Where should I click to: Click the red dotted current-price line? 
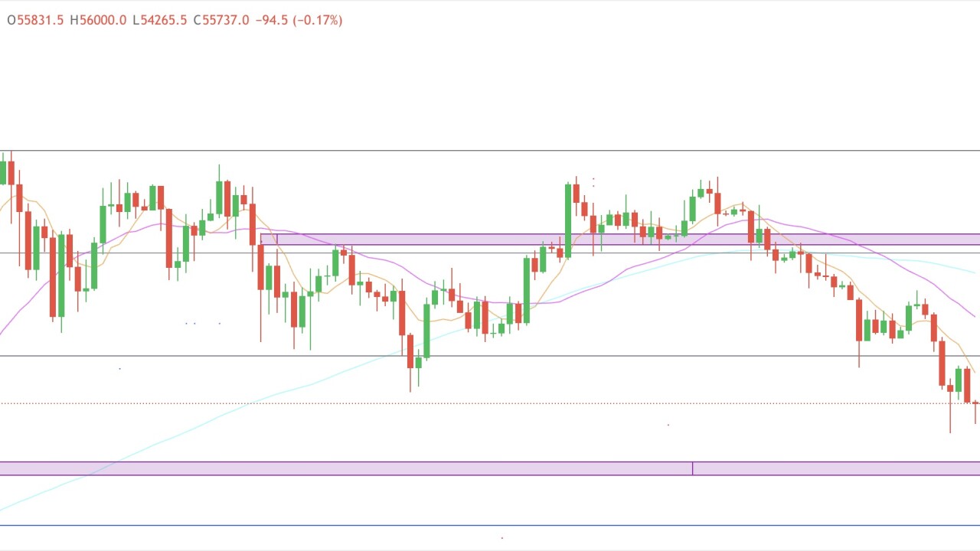[536, 403]
